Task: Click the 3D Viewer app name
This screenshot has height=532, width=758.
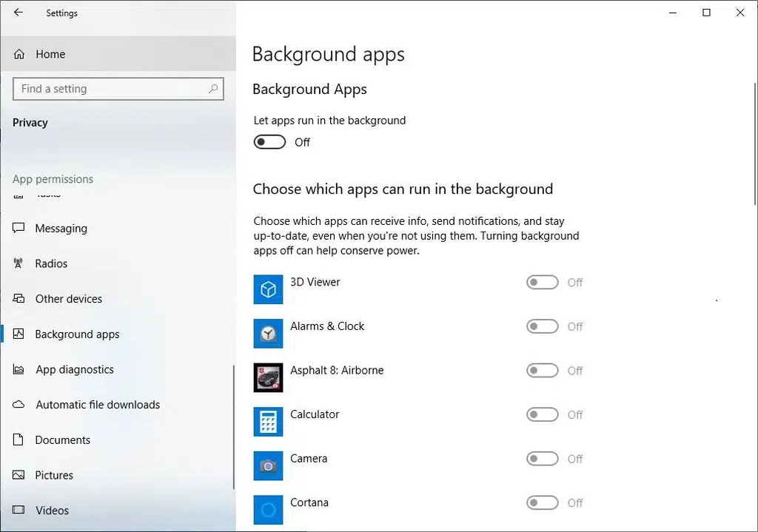Action: [315, 282]
